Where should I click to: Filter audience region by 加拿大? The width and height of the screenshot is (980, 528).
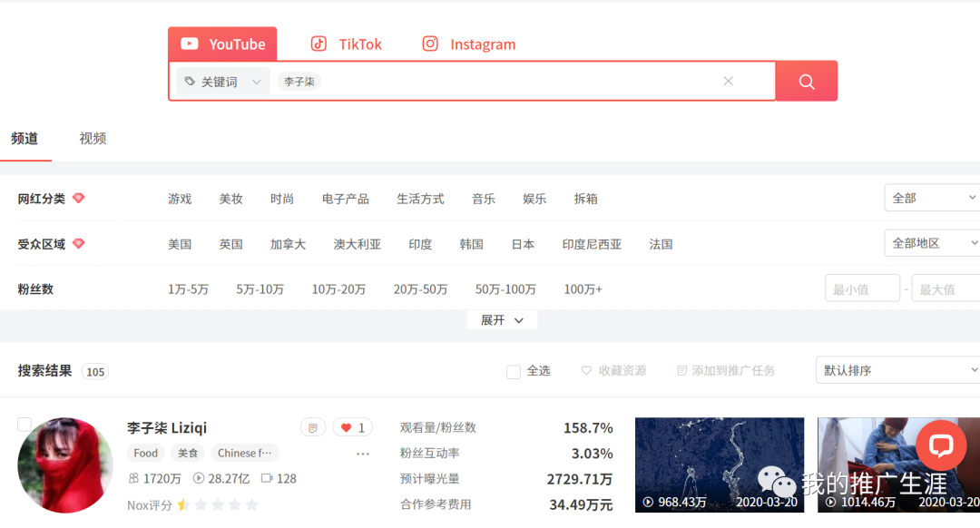288,244
